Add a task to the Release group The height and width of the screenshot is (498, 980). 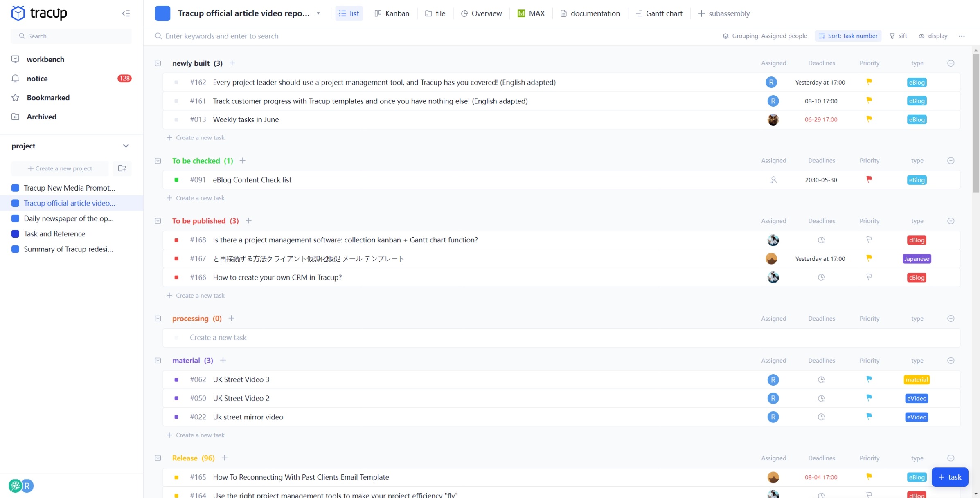coord(224,458)
